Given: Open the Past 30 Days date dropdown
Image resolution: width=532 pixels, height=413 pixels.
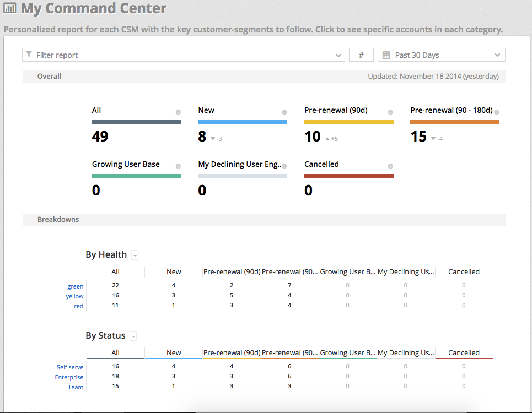Looking at the screenshot, I should coord(442,55).
